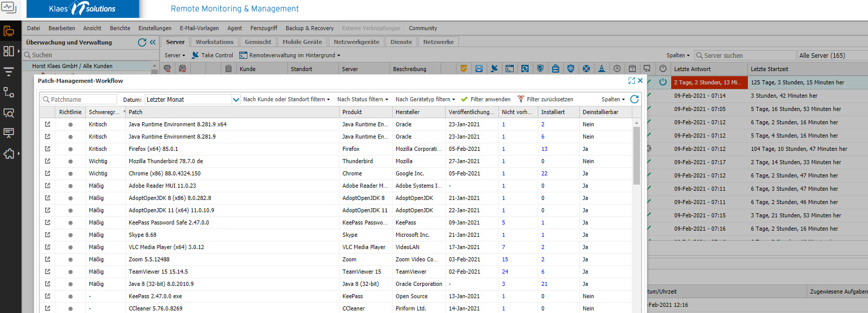Viewport: 868px width, 313px height.
Task: Open the chat monitor icon in left sidebar
Action: [x=9, y=133]
